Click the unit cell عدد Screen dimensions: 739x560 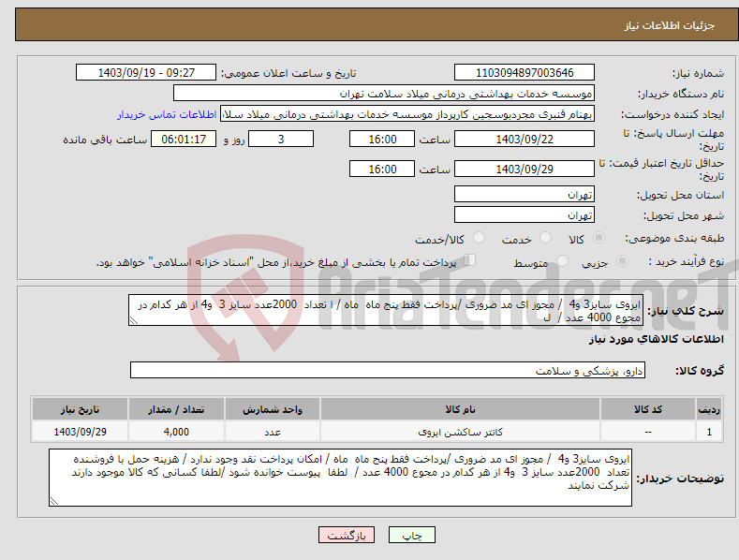pyautogui.click(x=273, y=432)
